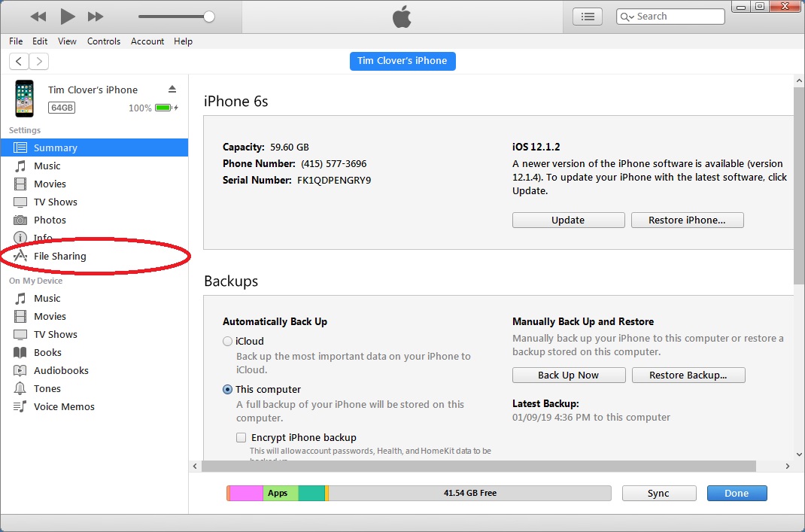Click the Restore iPhone... button
Viewport: 805px width, 532px height.
click(x=688, y=220)
